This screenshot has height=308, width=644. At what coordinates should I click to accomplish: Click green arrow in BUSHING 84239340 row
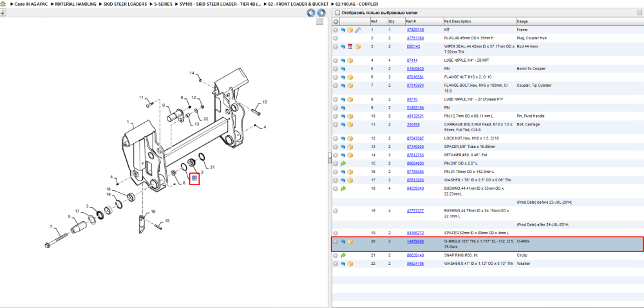(343, 188)
